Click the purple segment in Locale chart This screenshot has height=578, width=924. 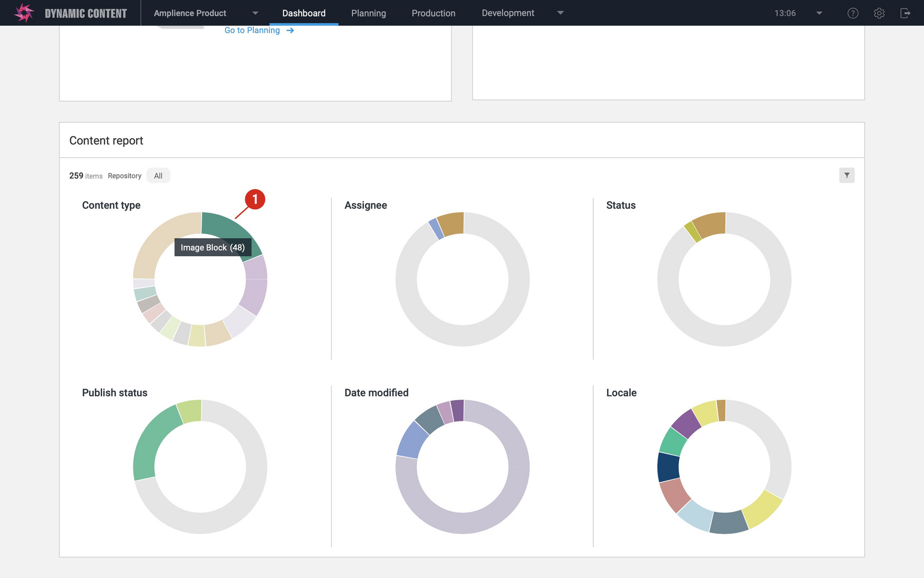point(687,423)
